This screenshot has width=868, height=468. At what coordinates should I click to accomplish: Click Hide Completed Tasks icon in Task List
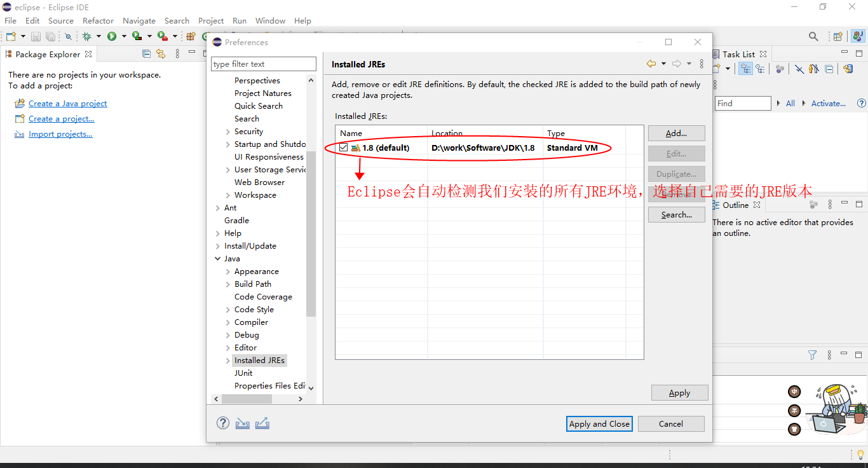(x=799, y=69)
